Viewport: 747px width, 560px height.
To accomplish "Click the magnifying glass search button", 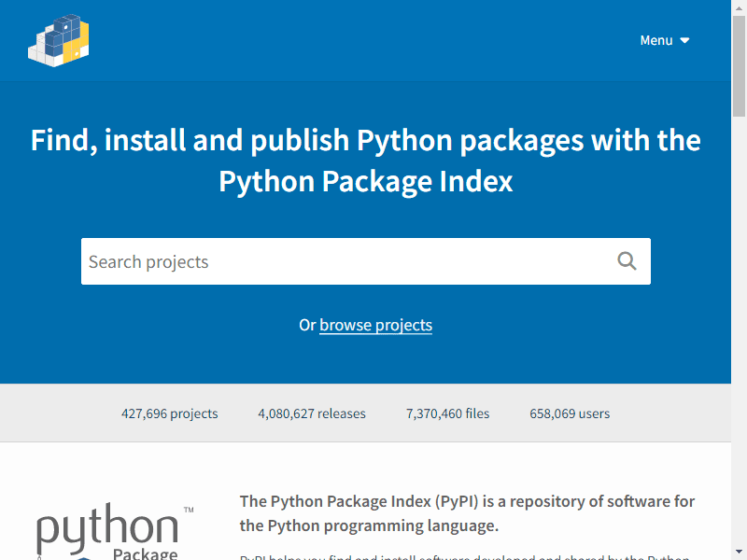I will tap(627, 261).
